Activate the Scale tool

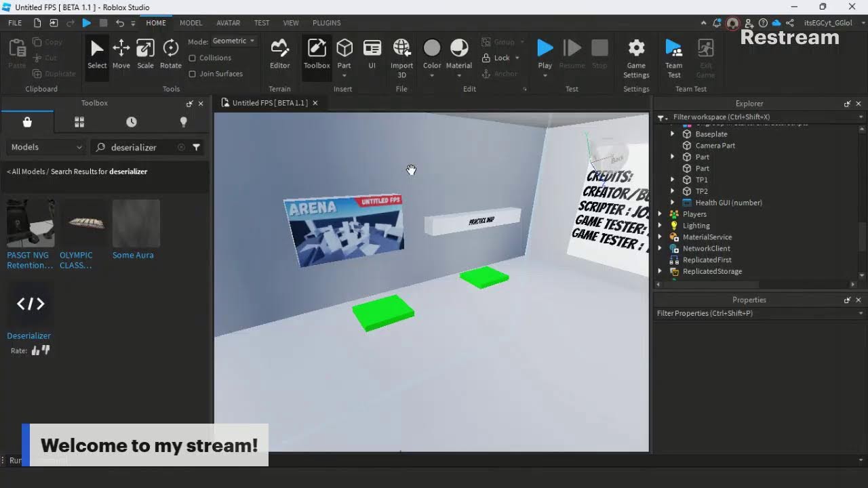click(145, 54)
